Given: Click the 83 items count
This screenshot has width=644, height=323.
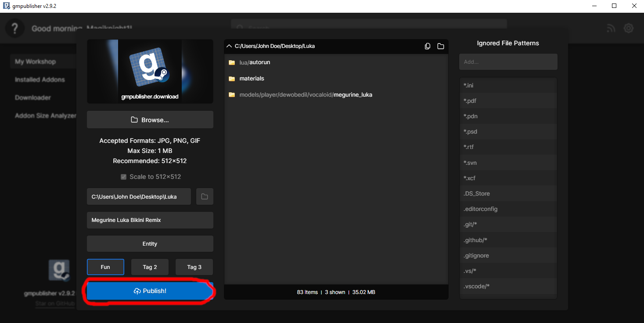Looking at the screenshot, I should click(307, 292).
